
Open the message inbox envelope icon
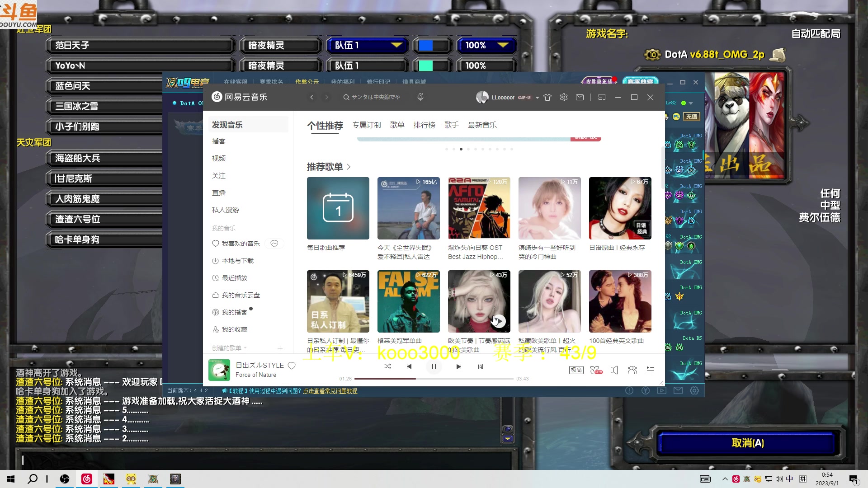[580, 97]
